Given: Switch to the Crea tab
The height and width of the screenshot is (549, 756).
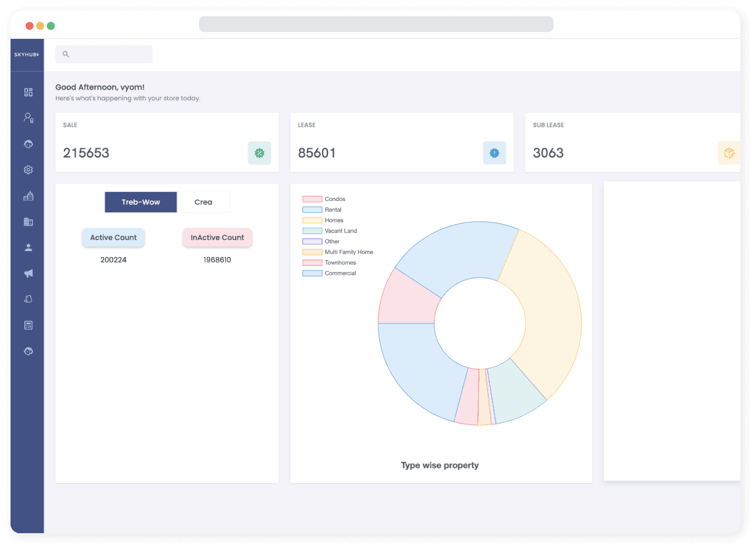Looking at the screenshot, I should tap(203, 202).
